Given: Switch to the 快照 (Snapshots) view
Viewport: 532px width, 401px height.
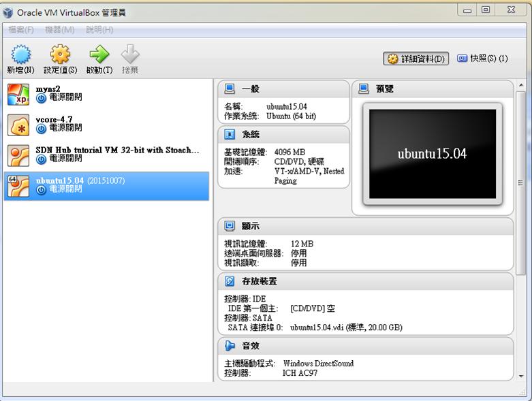Looking at the screenshot, I should tap(482, 59).
